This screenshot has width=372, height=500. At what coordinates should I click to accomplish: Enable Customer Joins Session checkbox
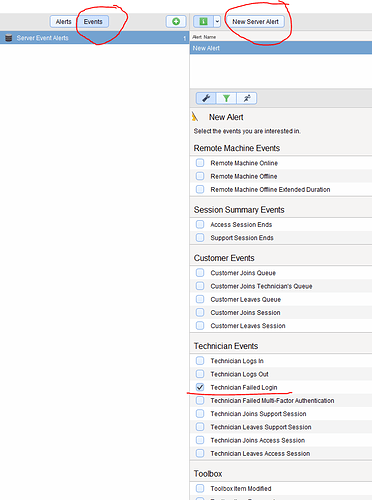coord(200,312)
